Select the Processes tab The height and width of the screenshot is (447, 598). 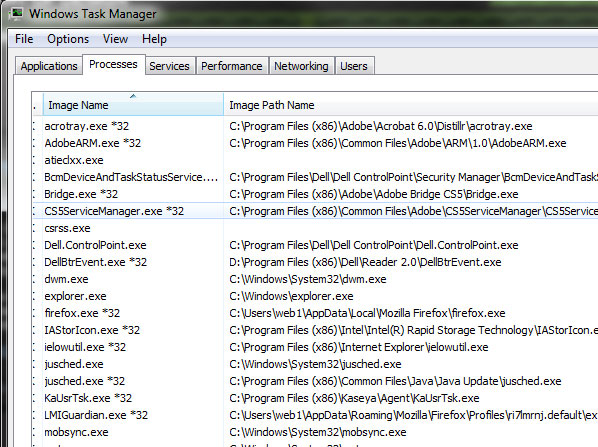(113, 64)
